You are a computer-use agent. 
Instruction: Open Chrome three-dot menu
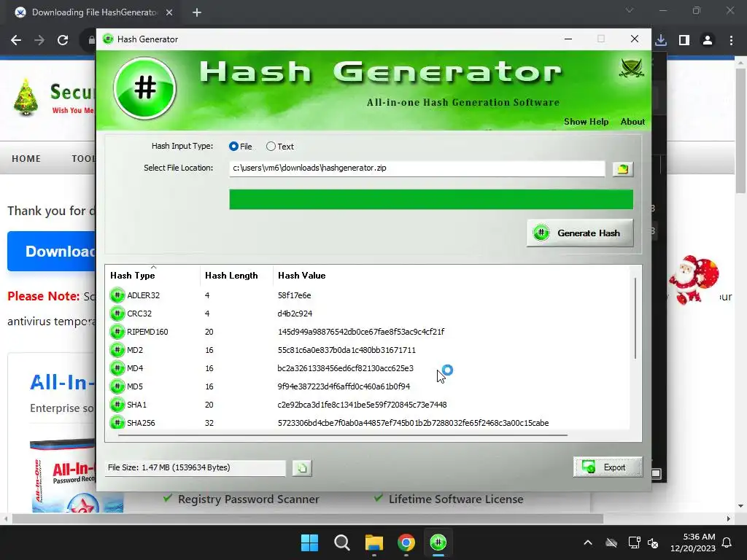[731, 40]
